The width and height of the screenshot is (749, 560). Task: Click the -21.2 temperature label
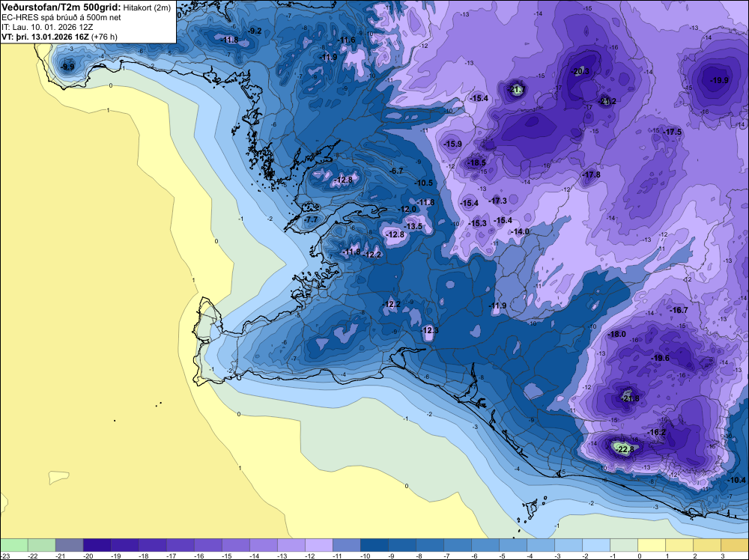[x=607, y=101]
